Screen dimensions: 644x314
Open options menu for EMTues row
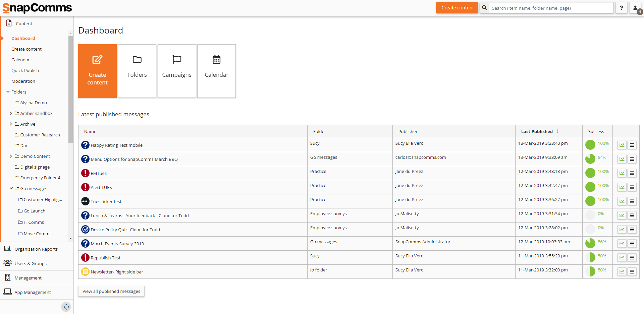click(632, 173)
